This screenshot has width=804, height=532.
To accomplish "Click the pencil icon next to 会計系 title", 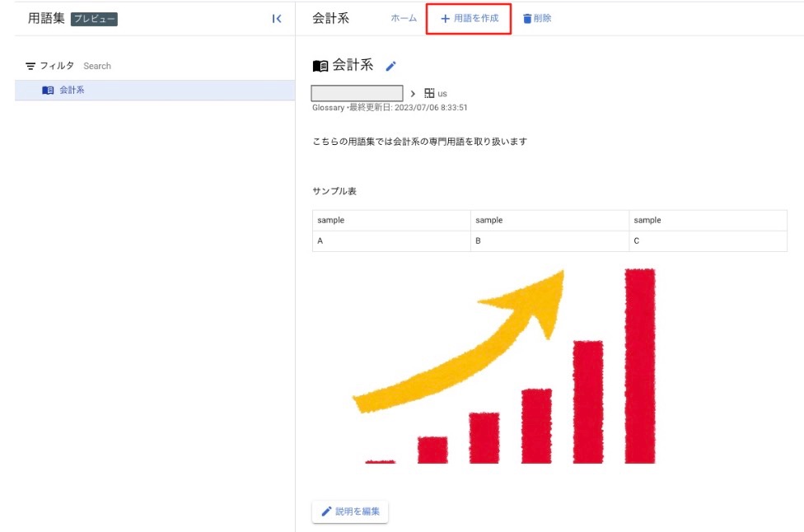I will coord(390,66).
